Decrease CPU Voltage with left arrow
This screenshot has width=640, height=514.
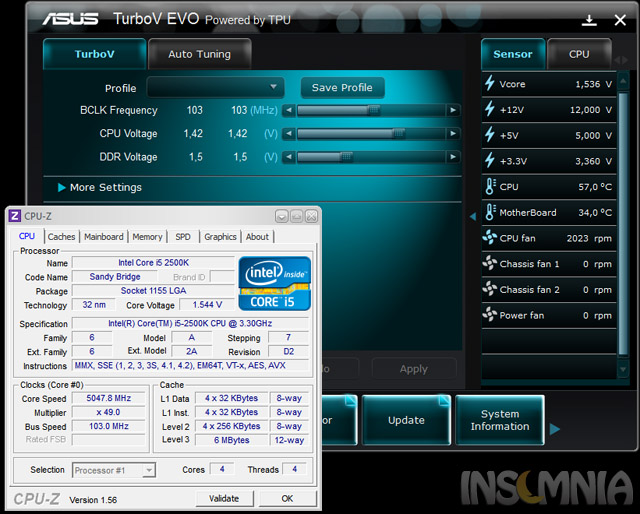point(289,133)
